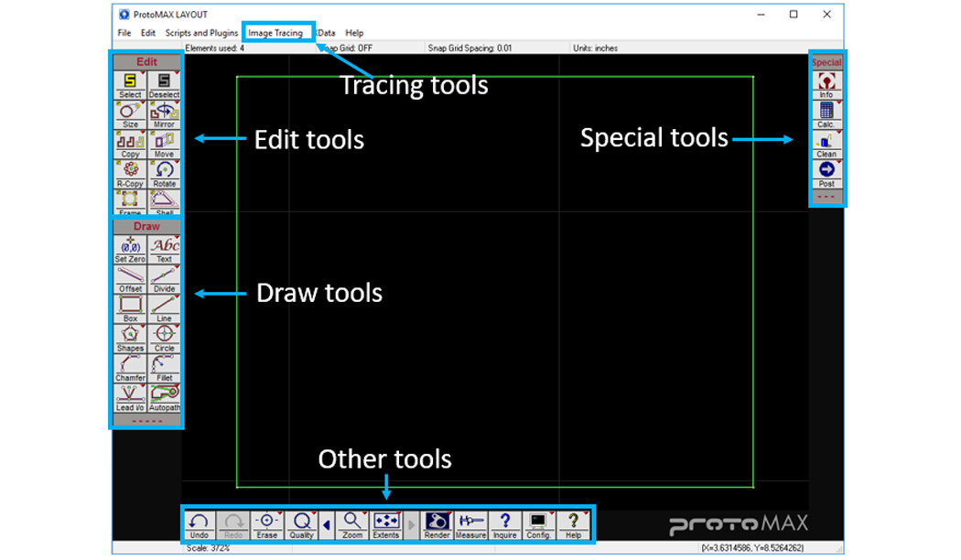
Task: Run the Clean tool
Action: click(826, 143)
